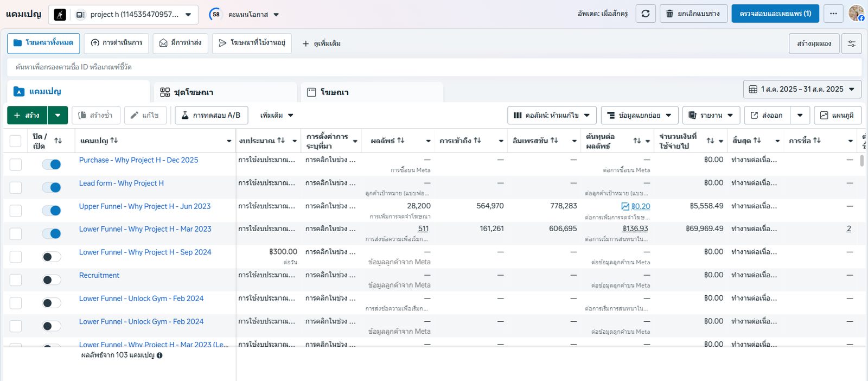Click info icon next to 103 campaigns
The width and height of the screenshot is (868, 381).
pyautogui.click(x=159, y=355)
